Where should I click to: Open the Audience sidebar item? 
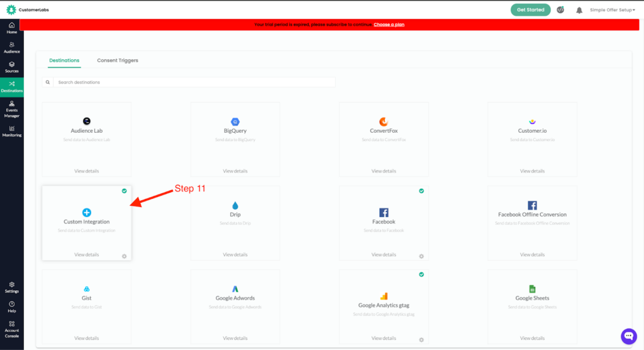11,48
